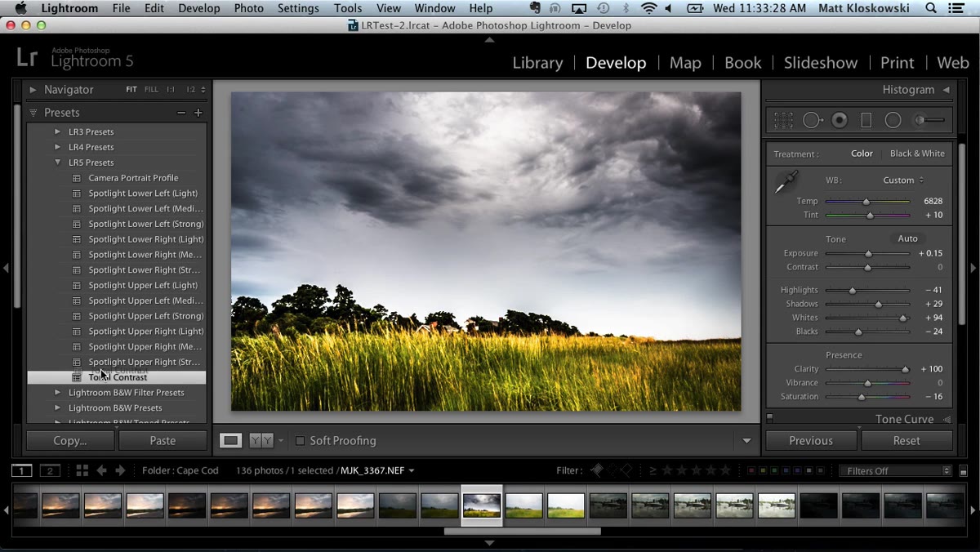Screen dimensions: 980x552
Task: Click the filmstrip horizontal scrollbar
Action: [x=523, y=532]
